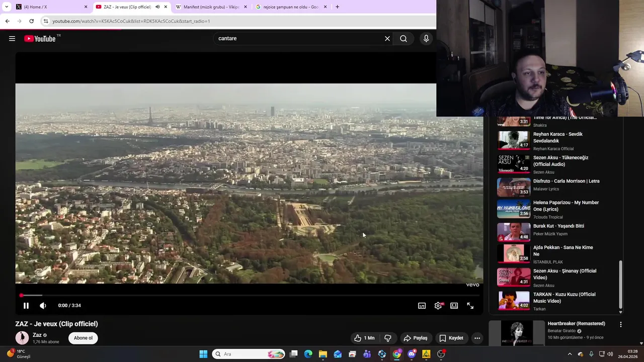The height and width of the screenshot is (362, 644).
Task: Mute the video volume speaker
Action: click(43, 306)
